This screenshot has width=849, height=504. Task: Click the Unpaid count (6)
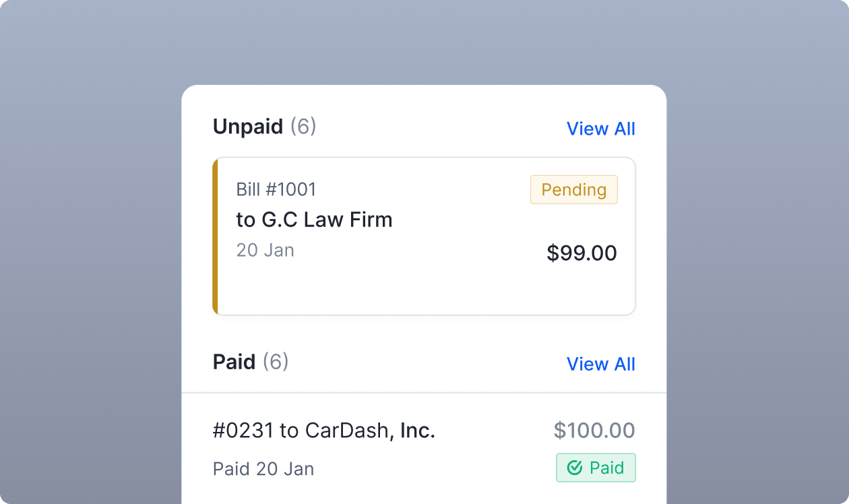(x=303, y=127)
